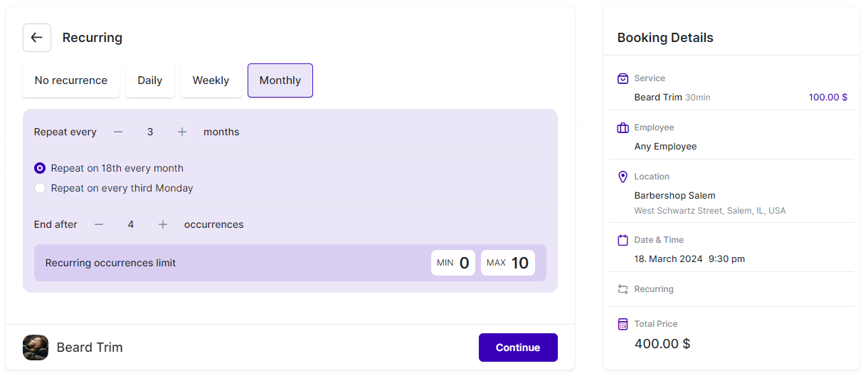Screen dimensions: 868x376
Task: Click the Employee briefcase icon
Action: pyautogui.click(x=623, y=127)
